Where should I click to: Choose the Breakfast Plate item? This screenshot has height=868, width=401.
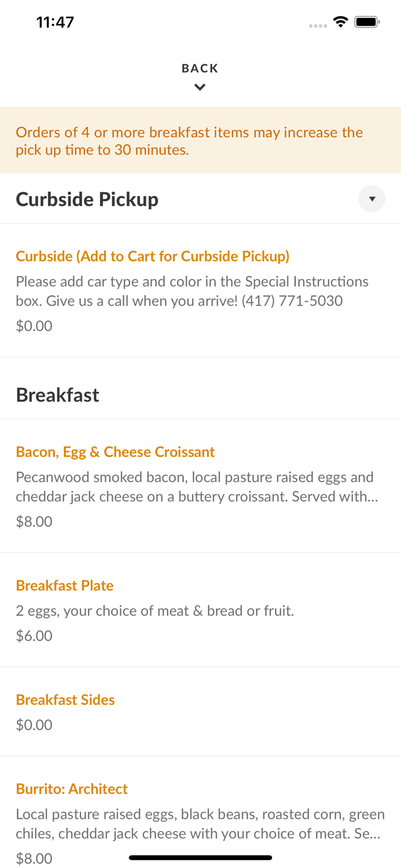tap(64, 586)
